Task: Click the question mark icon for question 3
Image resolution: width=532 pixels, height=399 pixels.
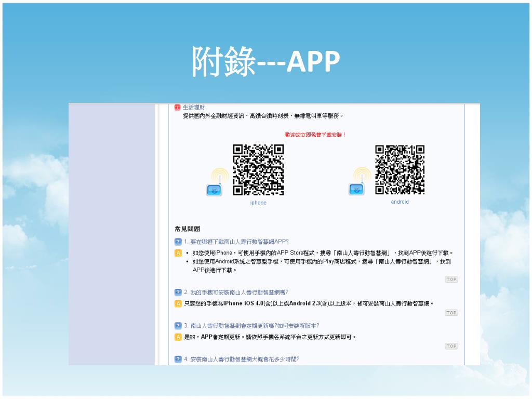Action: click(x=178, y=326)
